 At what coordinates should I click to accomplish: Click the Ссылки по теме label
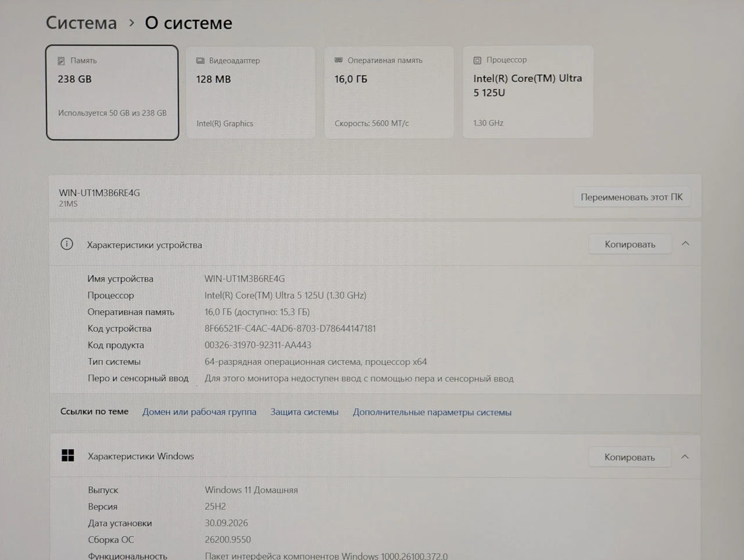pos(94,411)
